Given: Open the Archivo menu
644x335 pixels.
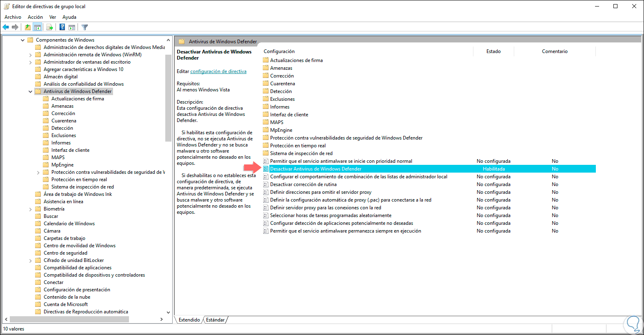Looking at the screenshot, I should [x=13, y=17].
